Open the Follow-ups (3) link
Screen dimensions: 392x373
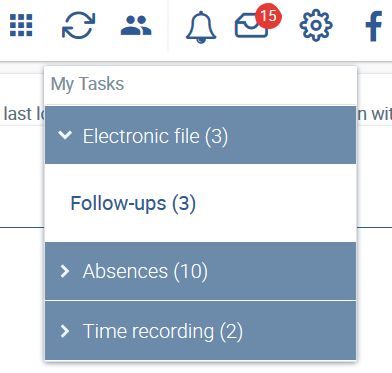[133, 203]
